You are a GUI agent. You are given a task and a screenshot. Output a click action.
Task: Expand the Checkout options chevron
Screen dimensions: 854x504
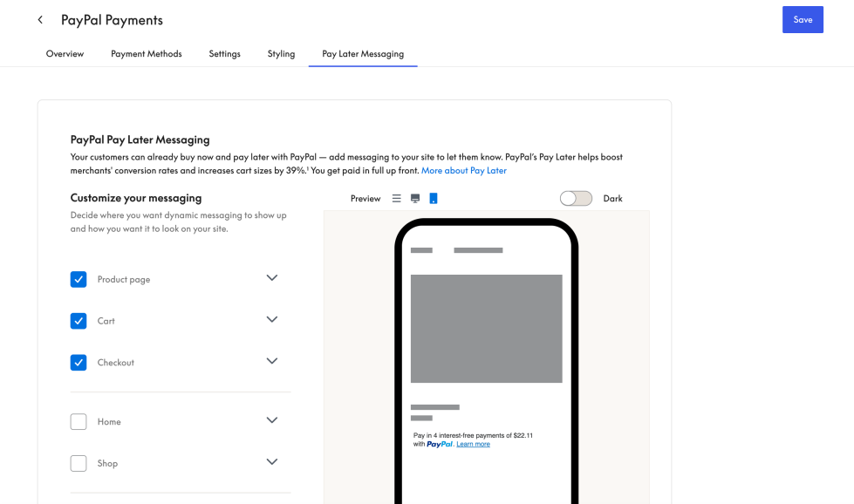272,361
